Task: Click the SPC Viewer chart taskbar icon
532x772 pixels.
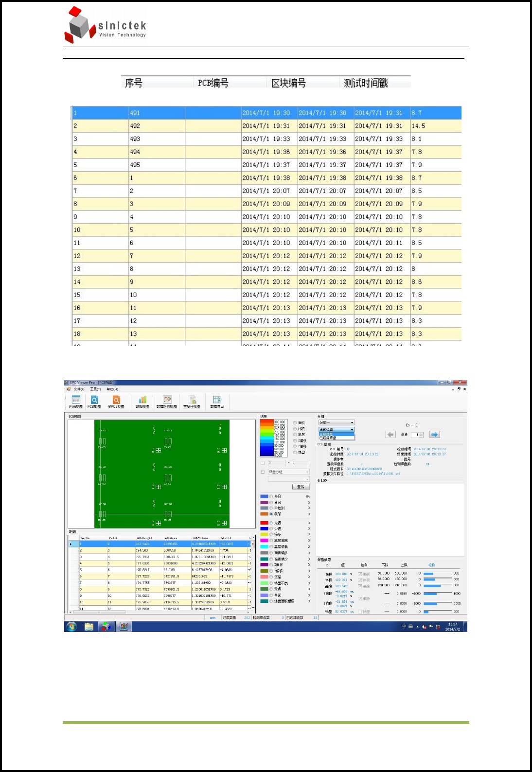Action: 124,626
